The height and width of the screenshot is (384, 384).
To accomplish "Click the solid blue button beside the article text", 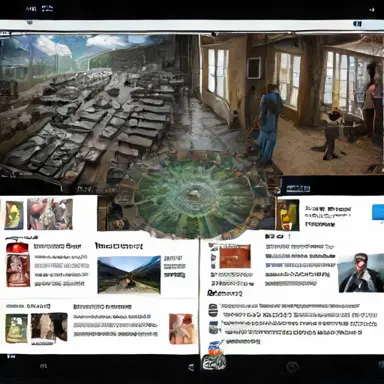I will tap(378, 212).
